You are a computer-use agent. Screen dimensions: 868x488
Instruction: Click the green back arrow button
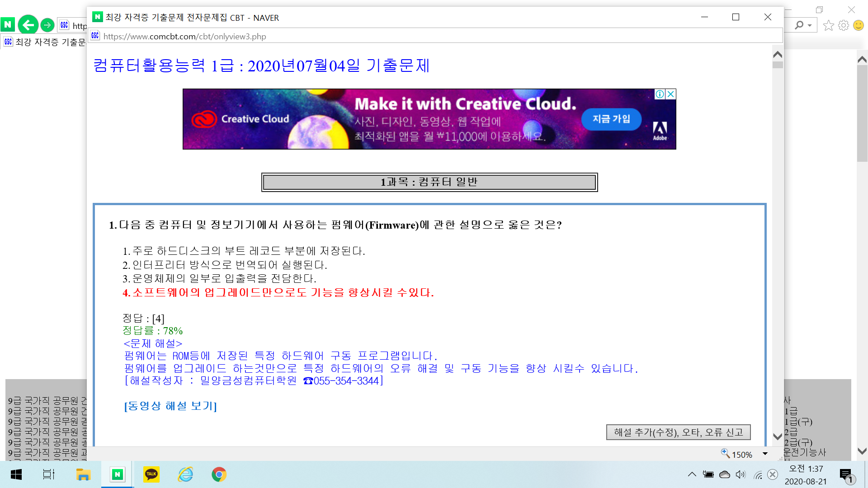coord(28,25)
